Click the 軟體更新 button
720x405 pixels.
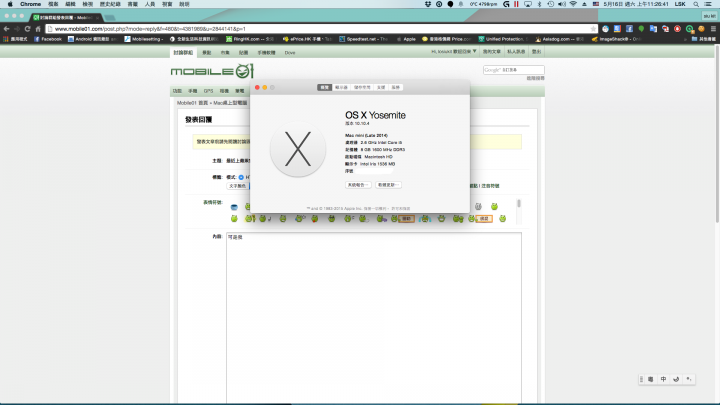388,185
